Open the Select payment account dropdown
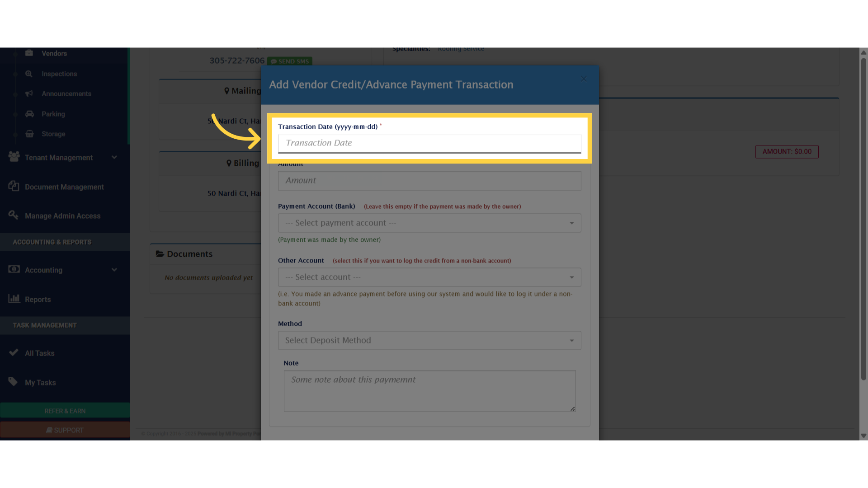Viewport: 868px width, 488px height. 429,223
